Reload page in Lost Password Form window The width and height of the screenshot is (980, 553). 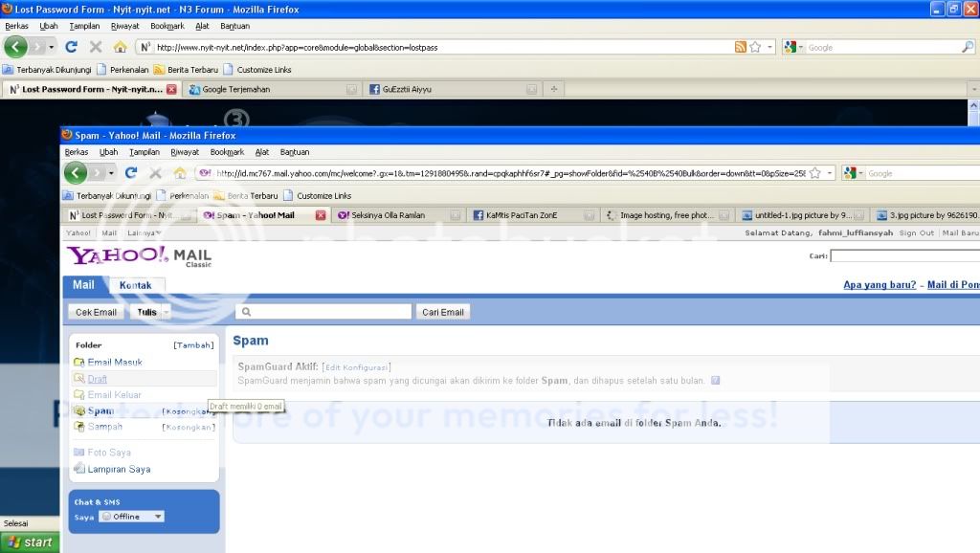(71, 47)
